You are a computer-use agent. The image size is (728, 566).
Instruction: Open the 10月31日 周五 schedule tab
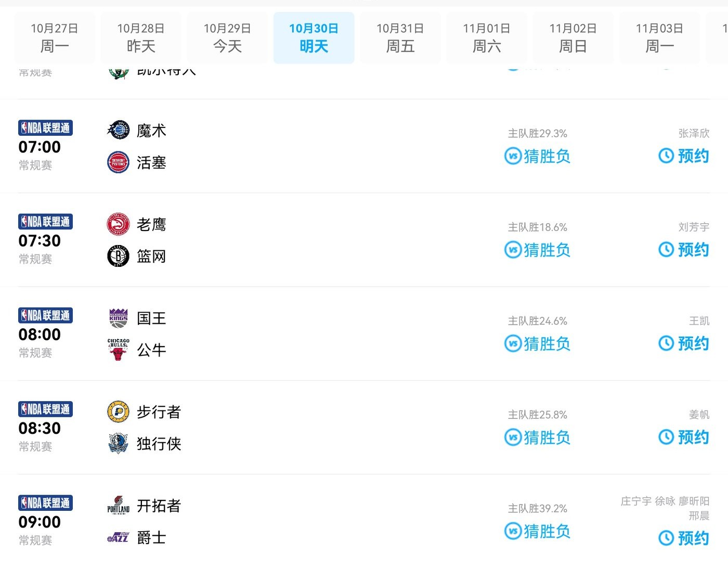pos(400,37)
